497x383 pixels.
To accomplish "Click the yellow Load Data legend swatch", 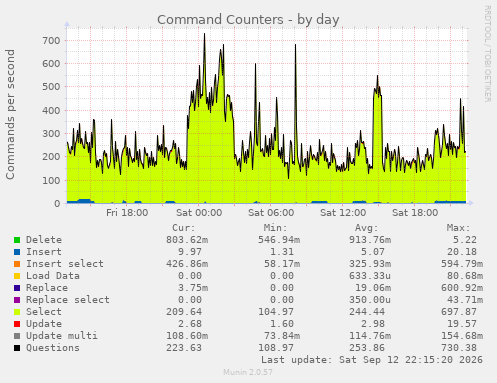I will pyautogui.click(x=17, y=276).
